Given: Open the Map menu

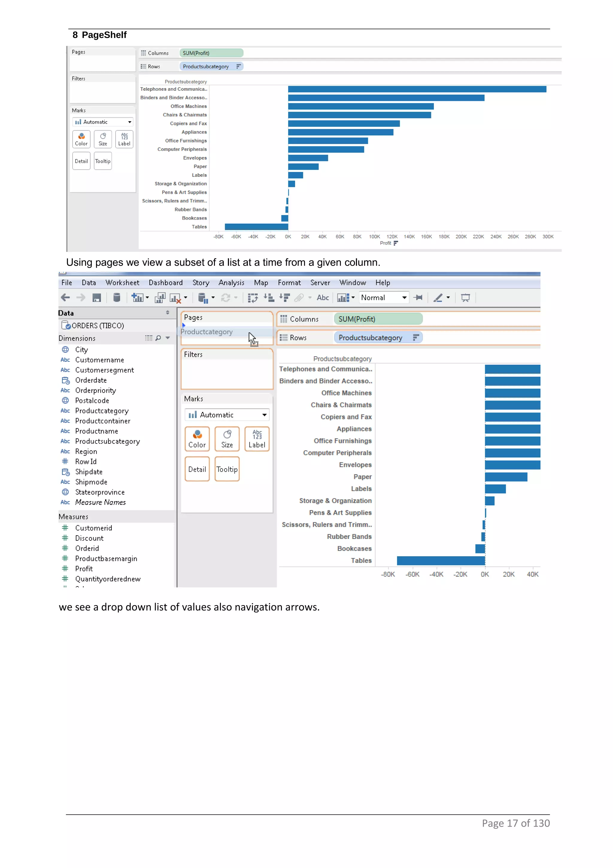Looking at the screenshot, I should (x=261, y=283).
